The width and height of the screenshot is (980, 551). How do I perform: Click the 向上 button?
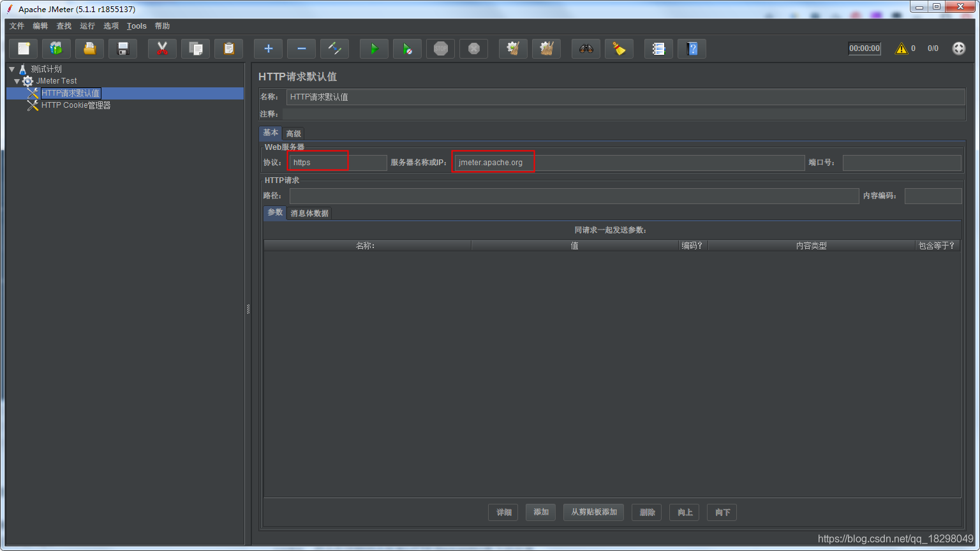tap(685, 512)
